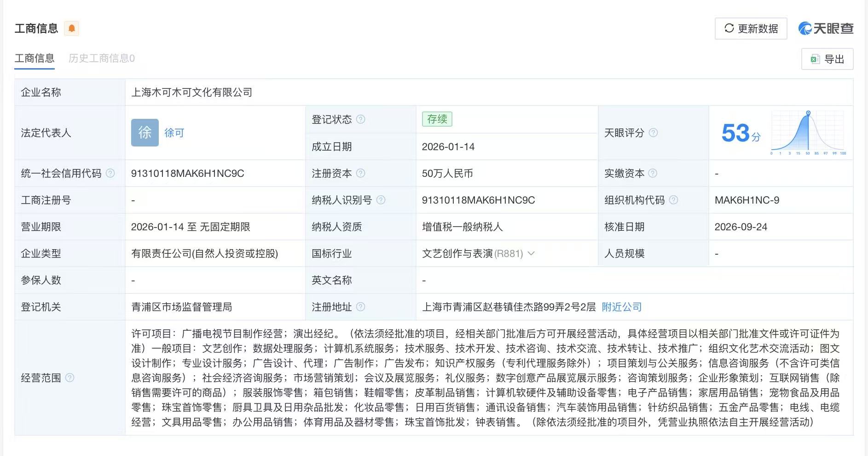Click establishment date 2026-01-14 value
This screenshot has width=868, height=456.
(448, 146)
